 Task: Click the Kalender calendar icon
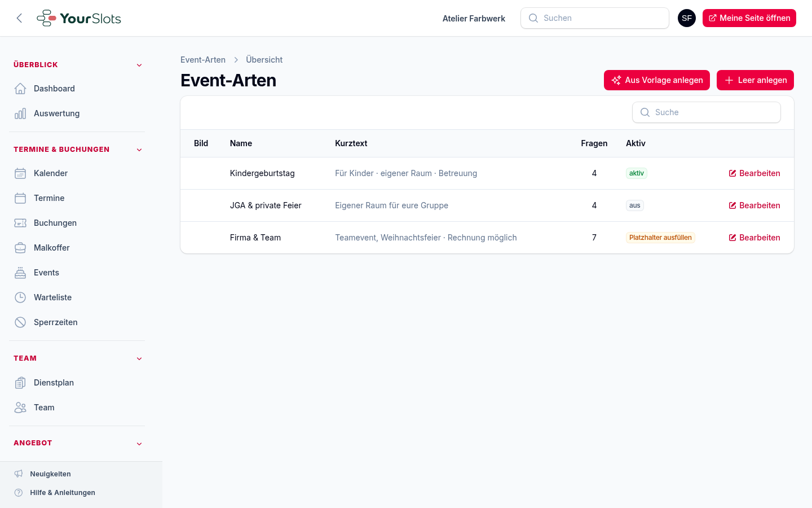20,173
